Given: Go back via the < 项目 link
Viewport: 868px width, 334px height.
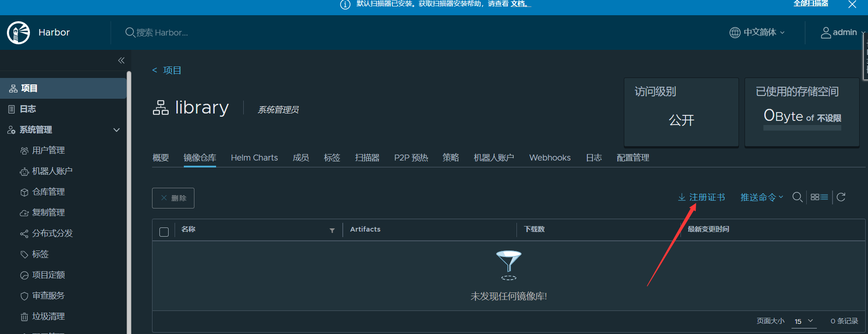Looking at the screenshot, I should coord(167,70).
